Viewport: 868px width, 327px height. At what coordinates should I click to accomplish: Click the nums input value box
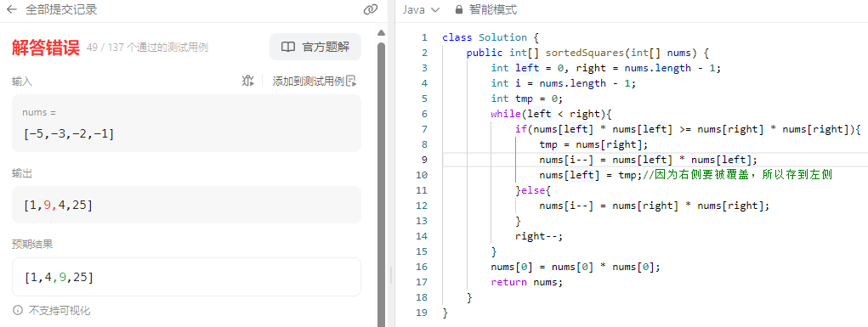coord(186,123)
